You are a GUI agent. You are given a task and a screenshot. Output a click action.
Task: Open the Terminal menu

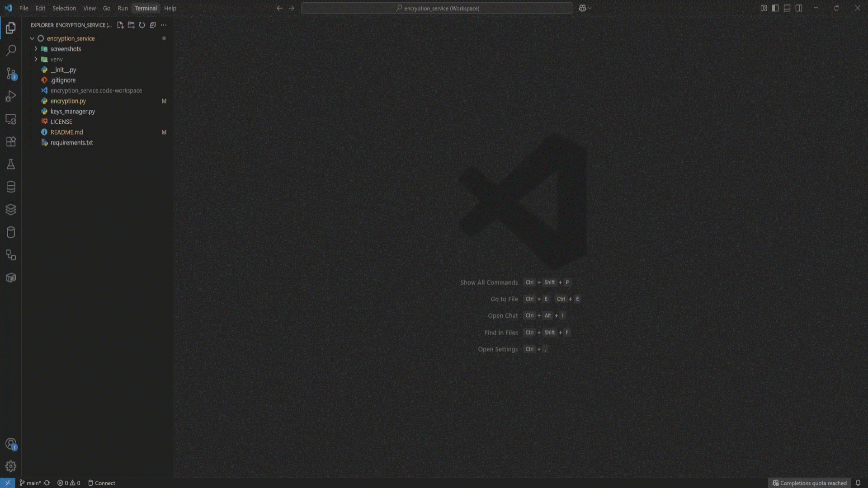pos(146,8)
